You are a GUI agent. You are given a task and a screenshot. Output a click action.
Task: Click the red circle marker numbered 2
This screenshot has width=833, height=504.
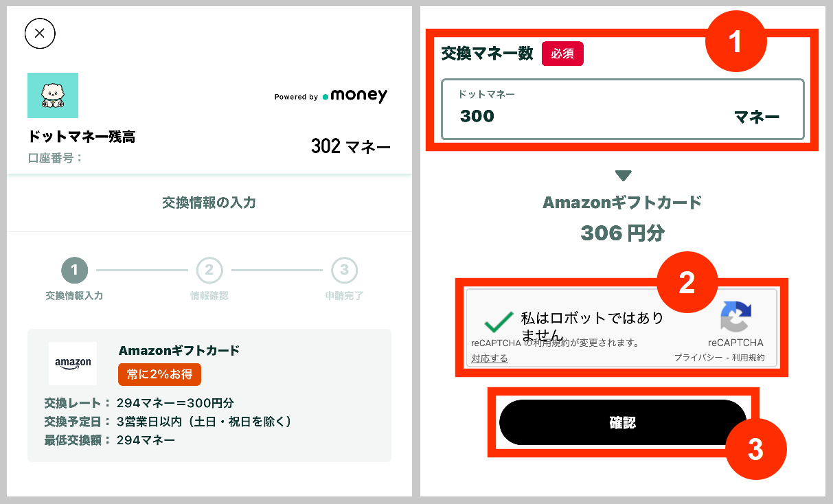687,281
